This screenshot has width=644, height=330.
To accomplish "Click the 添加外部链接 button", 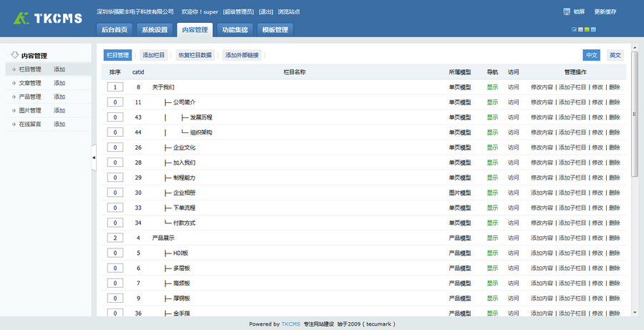I will (x=242, y=55).
